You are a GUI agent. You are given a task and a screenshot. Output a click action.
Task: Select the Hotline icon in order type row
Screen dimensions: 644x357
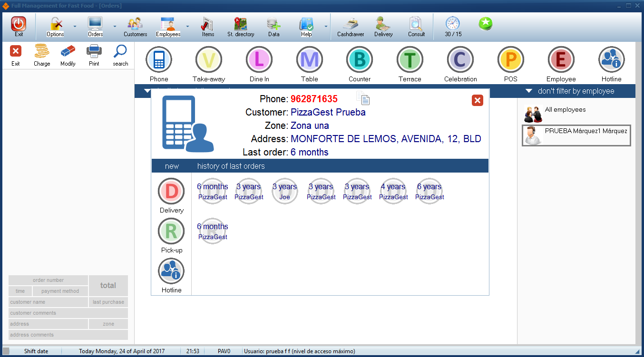(612, 60)
